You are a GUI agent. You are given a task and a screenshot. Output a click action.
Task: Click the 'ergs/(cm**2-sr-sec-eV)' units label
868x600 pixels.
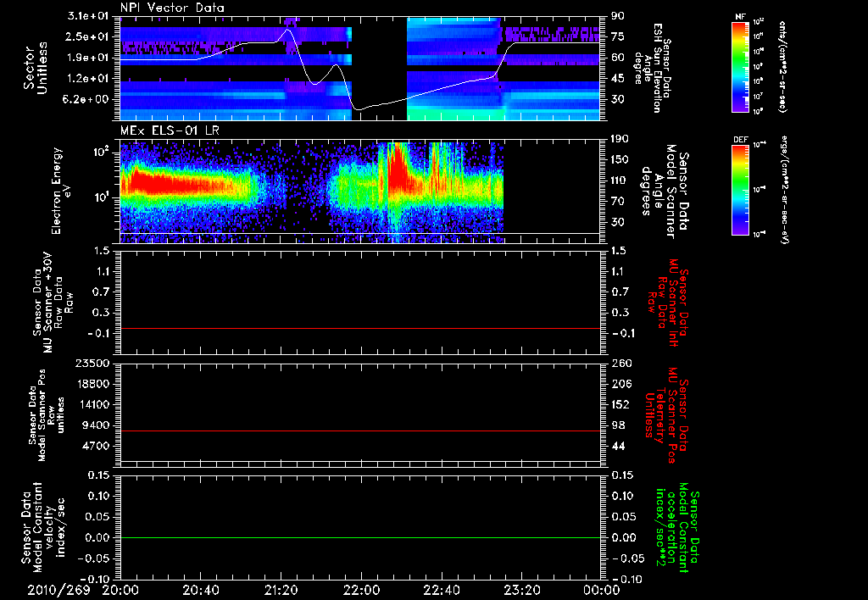point(783,189)
